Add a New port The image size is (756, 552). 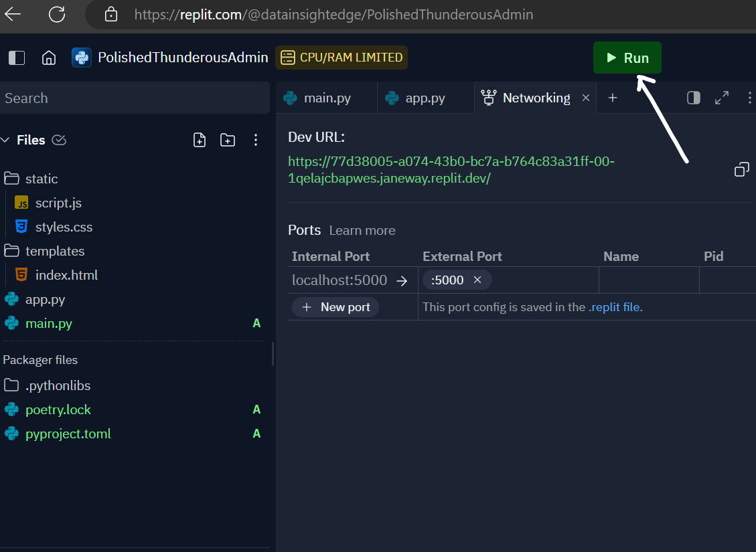335,307
